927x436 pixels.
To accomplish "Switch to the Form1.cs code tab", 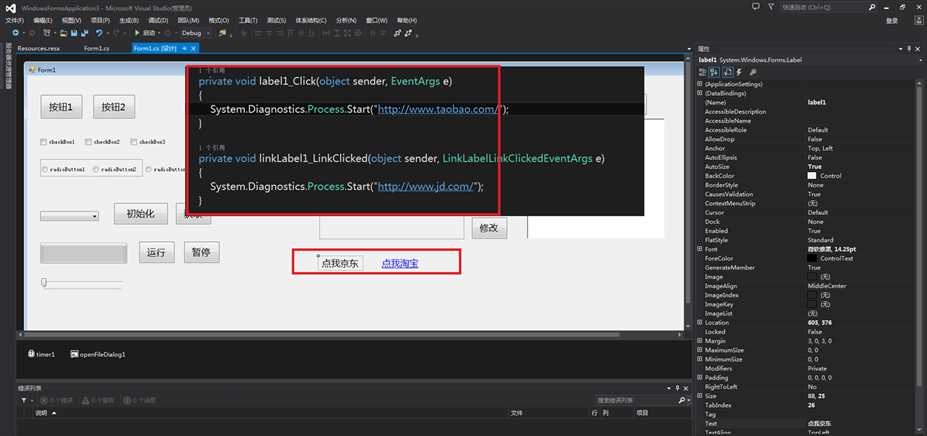I will point(96,49).
